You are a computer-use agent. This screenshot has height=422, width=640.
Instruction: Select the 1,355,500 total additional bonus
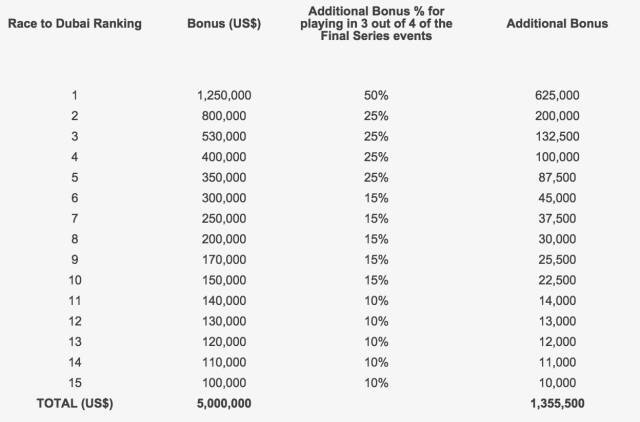point(557,403)
